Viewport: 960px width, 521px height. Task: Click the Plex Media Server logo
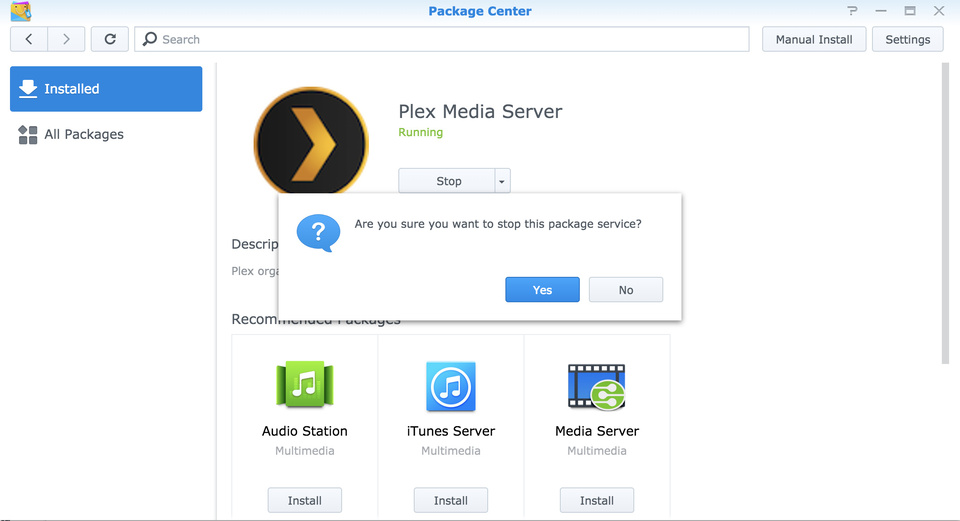click(x=311, y=141)
